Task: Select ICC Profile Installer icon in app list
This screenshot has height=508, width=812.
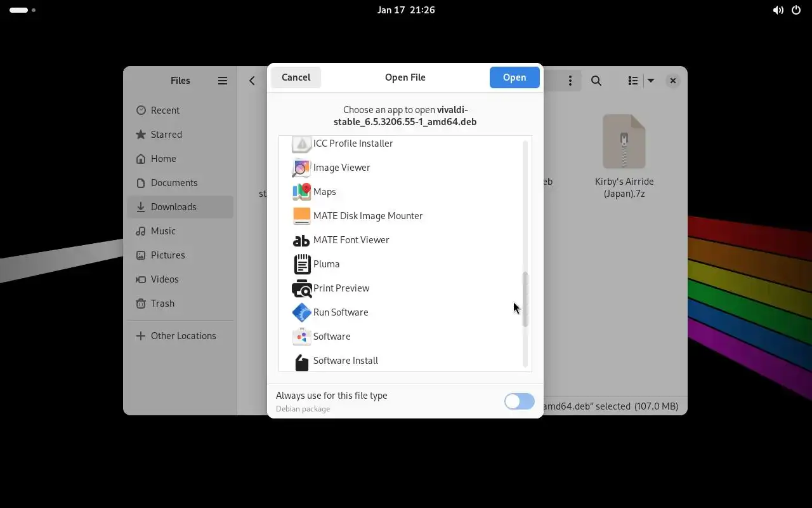Action: point(302,144)
